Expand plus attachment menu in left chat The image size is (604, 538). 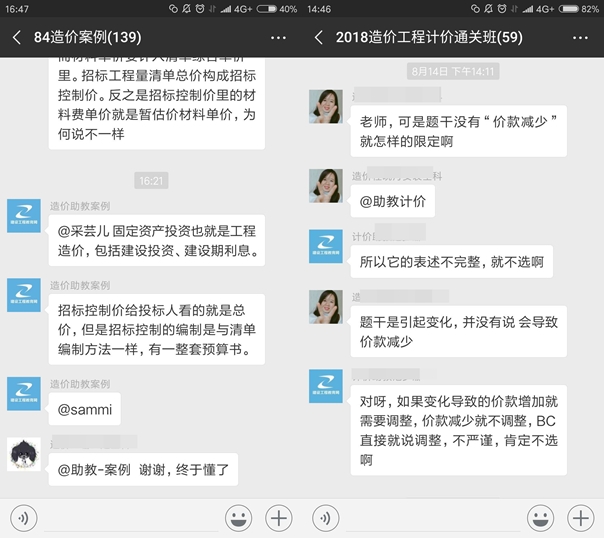point(278,517)
